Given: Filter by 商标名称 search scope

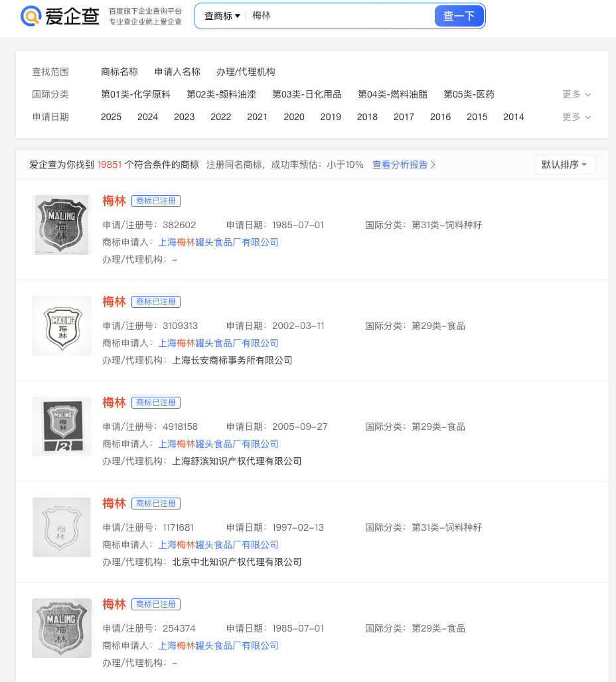Looking at the screenshot, I should [x=119, y=72].
